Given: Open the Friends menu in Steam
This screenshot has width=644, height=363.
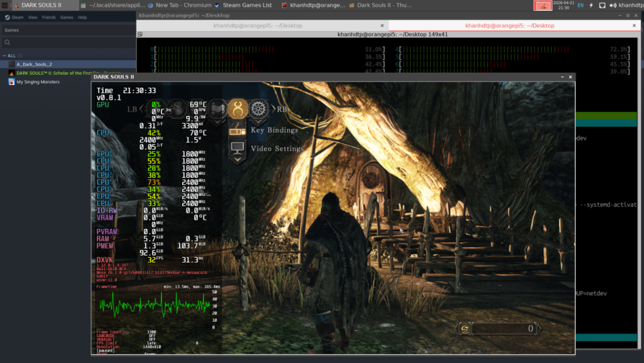Looking at the screenshot, I should [48, 17].
